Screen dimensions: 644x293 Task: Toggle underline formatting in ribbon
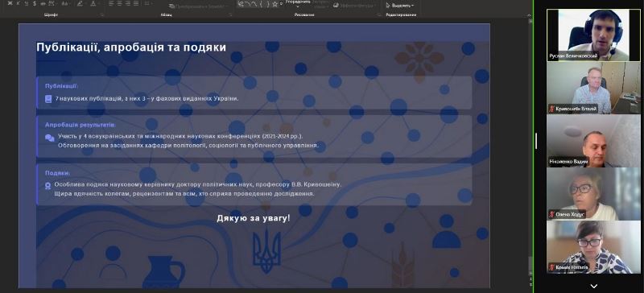(27, 3)
